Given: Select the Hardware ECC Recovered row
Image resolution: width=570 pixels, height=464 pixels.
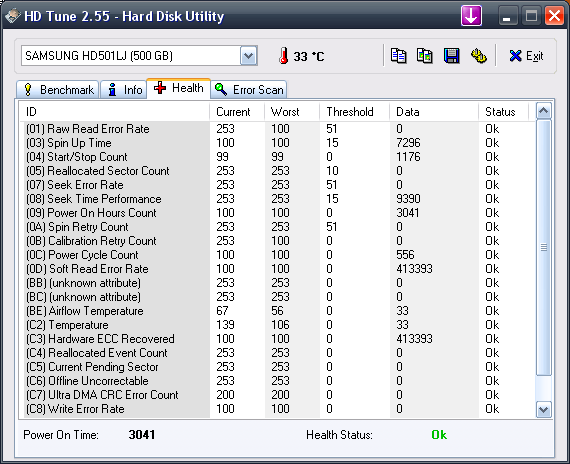Looking at the screenshot, I should pyautogui.click(x=277, y=339).
